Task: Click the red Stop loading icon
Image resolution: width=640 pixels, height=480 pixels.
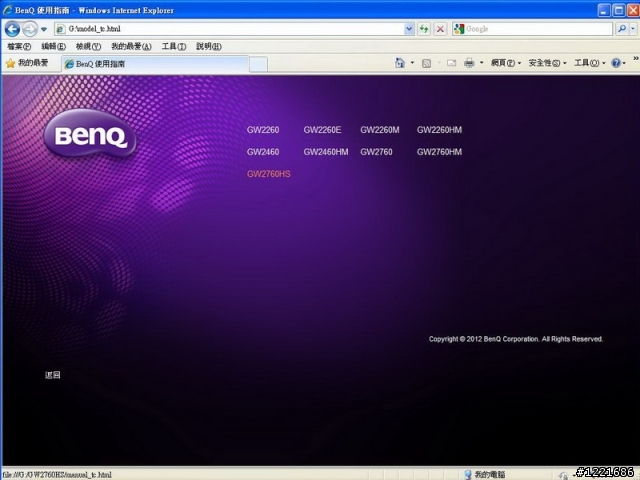Action: [440, 29]
